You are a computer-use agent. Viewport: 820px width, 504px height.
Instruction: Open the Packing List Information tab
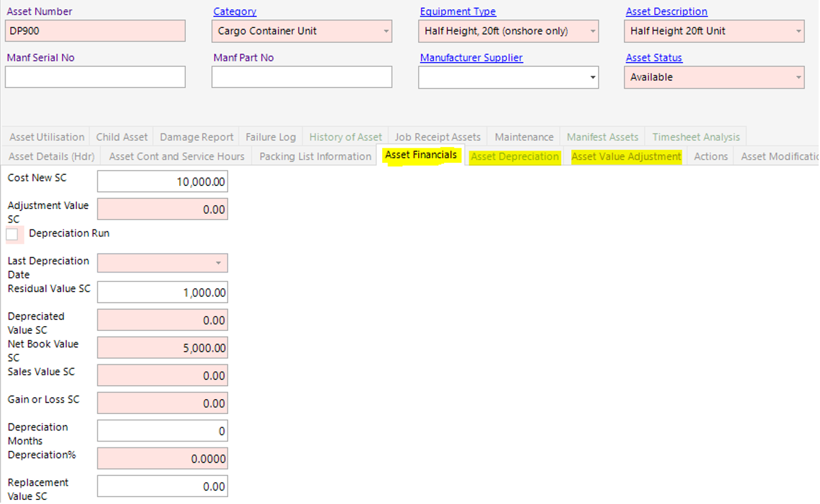coord(314,156)
